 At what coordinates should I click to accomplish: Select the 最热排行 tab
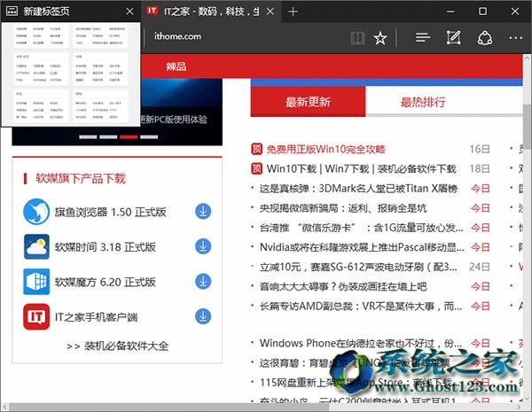pos(423,102)
